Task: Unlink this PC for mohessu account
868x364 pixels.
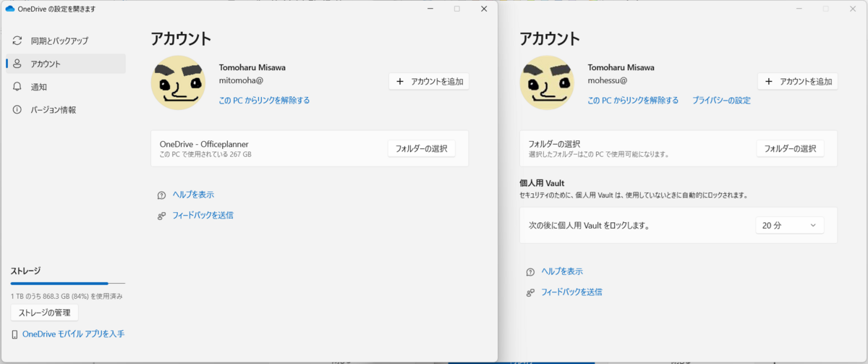Action: pyautogui.click(x=633, y=101)
